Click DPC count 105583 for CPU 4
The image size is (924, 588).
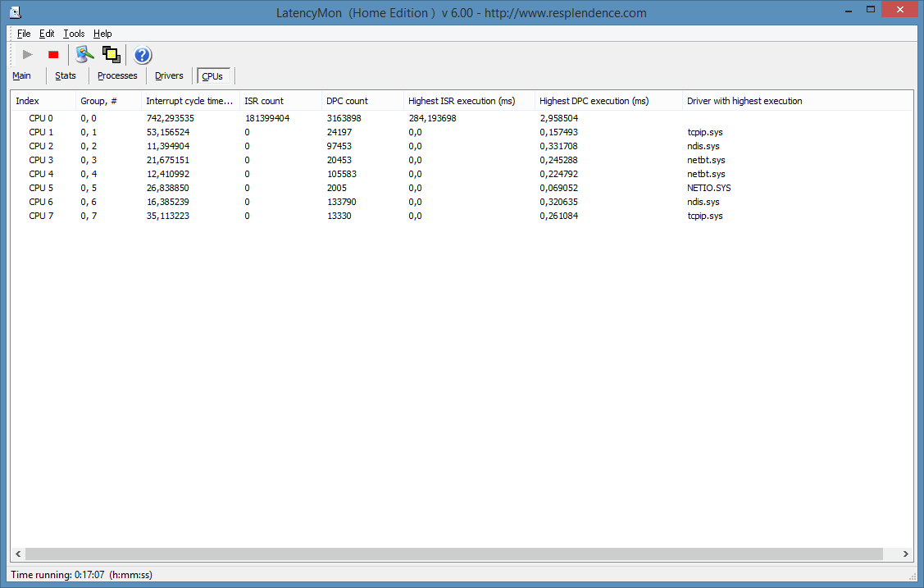click(x=342, y=174)
